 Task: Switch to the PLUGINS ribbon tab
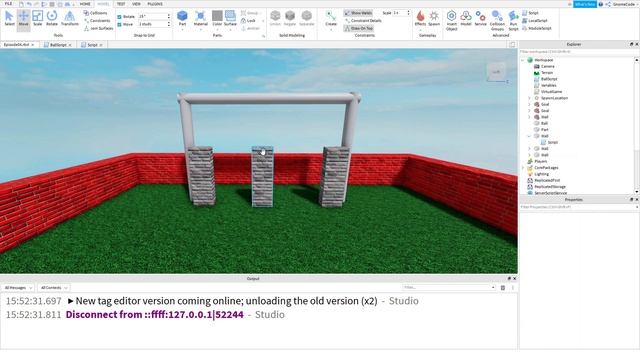155,4
